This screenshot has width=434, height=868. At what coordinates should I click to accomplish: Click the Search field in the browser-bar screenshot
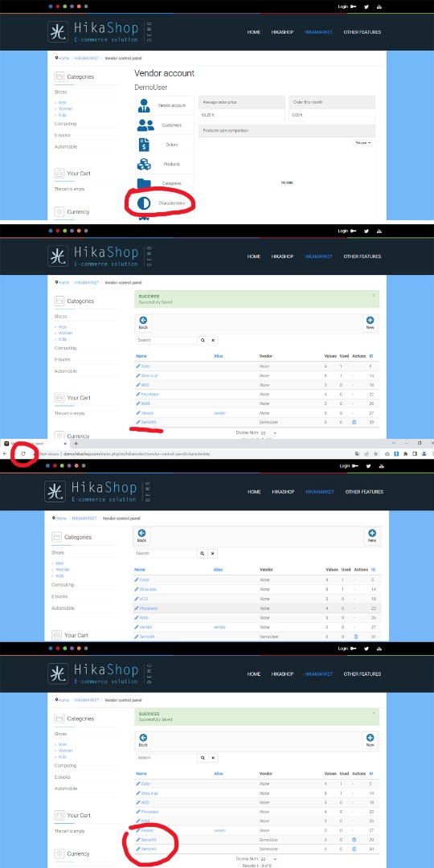pos(166,553)
